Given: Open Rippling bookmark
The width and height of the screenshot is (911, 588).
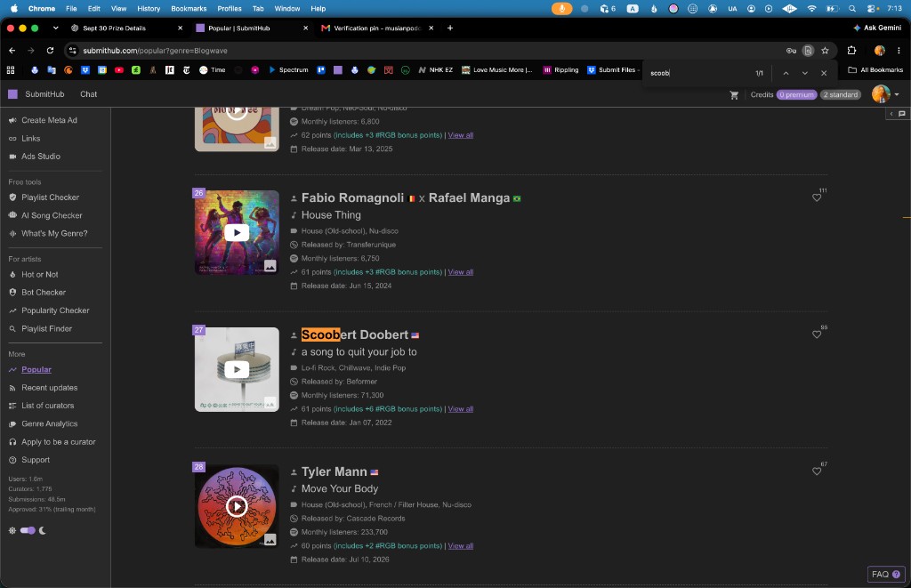Looking at the screenshot, I should (560, 69).
